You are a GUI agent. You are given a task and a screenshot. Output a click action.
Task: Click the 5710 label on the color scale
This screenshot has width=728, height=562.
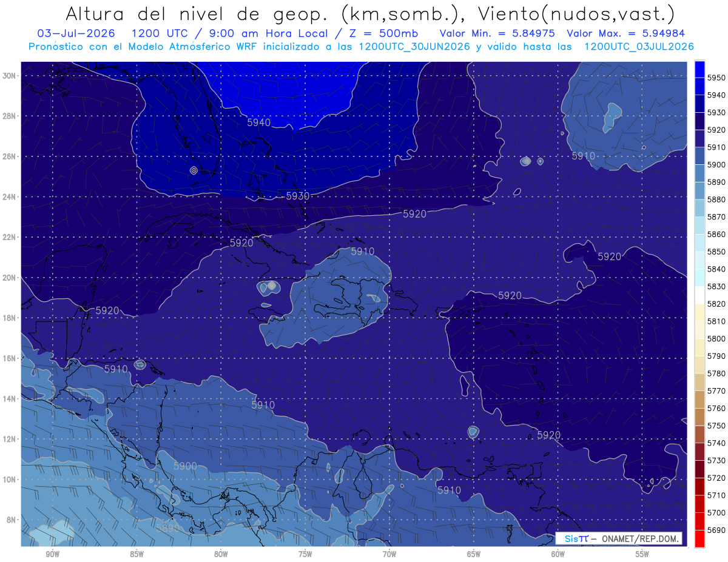[716, 495]
